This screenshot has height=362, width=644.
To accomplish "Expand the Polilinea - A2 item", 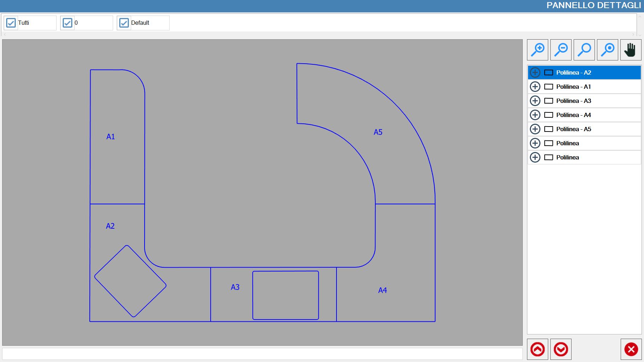I will coord(535,72).
